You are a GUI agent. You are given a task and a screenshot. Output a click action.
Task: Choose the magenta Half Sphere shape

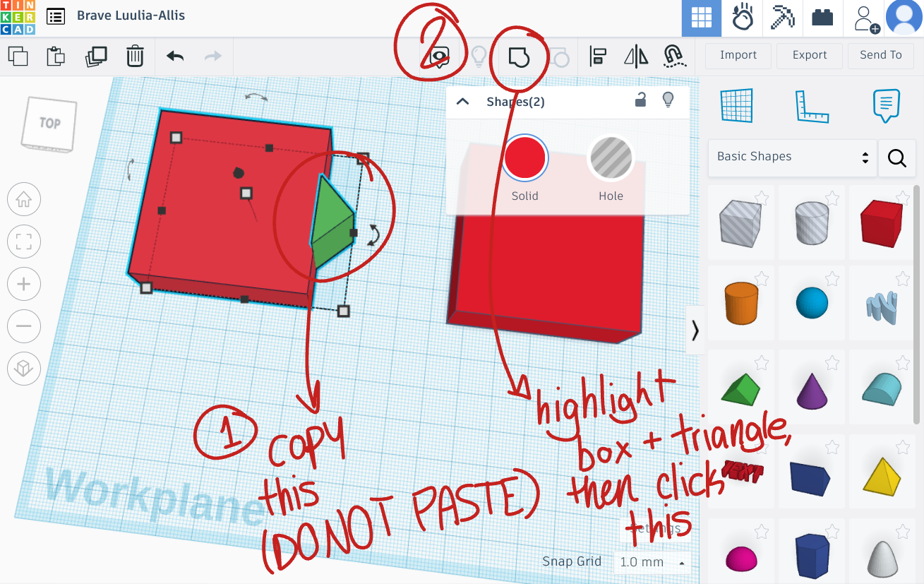point(741,559)
